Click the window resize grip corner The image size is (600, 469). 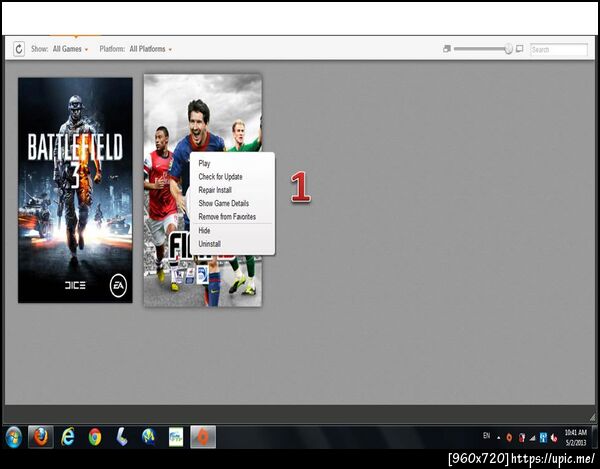pyautogui.click(x=592, y=417)
